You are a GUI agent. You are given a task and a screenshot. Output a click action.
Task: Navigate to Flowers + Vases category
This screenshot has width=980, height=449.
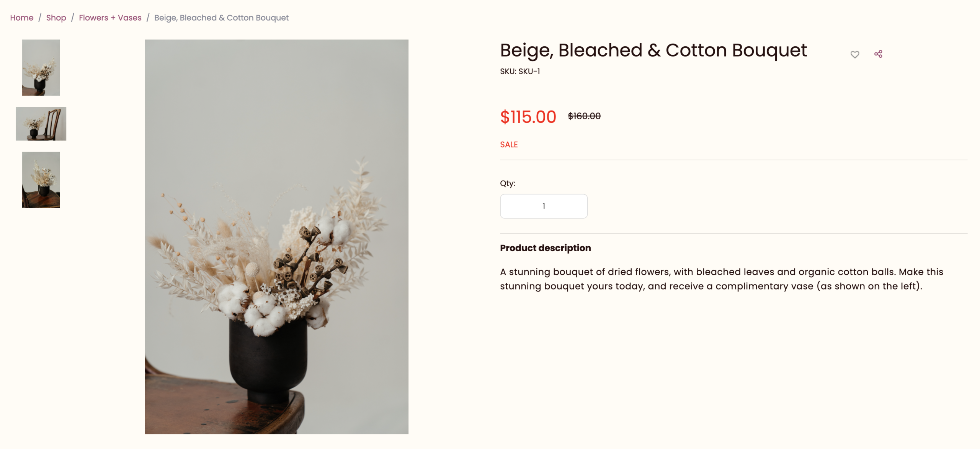click(x=110, y=18)
